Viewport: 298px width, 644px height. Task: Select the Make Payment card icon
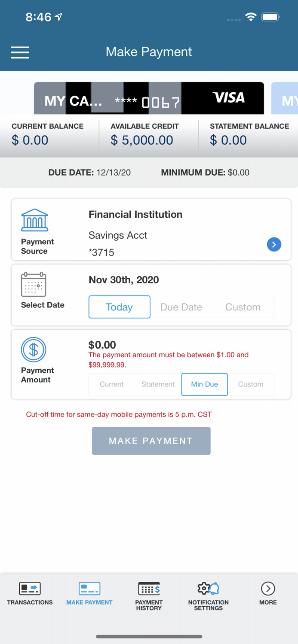point(89,589)
